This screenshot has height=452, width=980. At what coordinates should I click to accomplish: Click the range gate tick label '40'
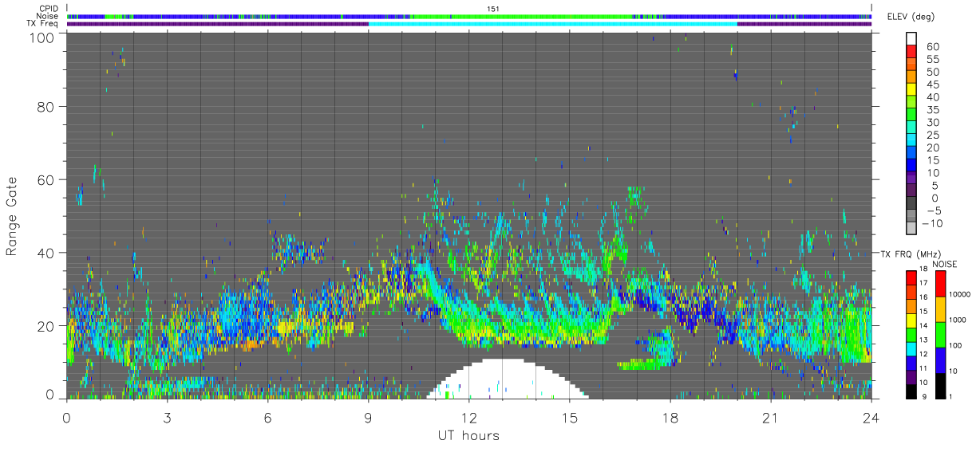(45, 253)
